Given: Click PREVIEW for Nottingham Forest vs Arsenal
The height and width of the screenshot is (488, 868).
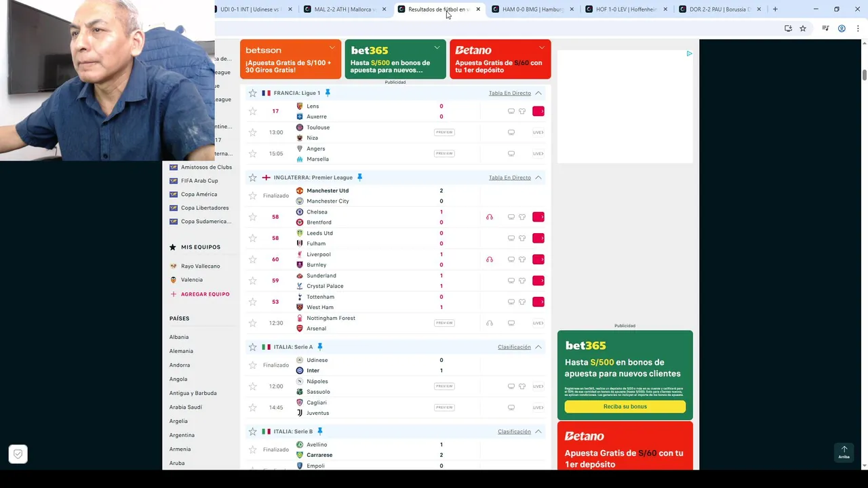Looking at the screenshot, I should pos(444,323).
